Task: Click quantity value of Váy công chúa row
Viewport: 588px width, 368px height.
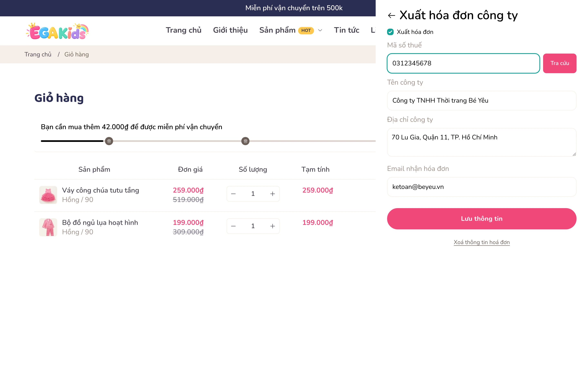Action: [x=253, y=194]
